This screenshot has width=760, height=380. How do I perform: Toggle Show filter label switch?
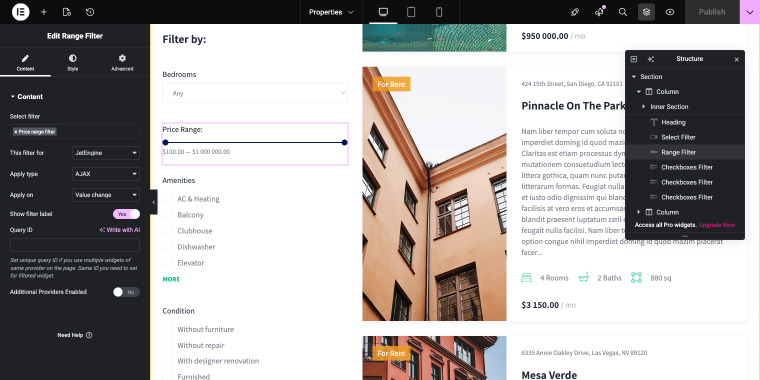tap(127, 214)
